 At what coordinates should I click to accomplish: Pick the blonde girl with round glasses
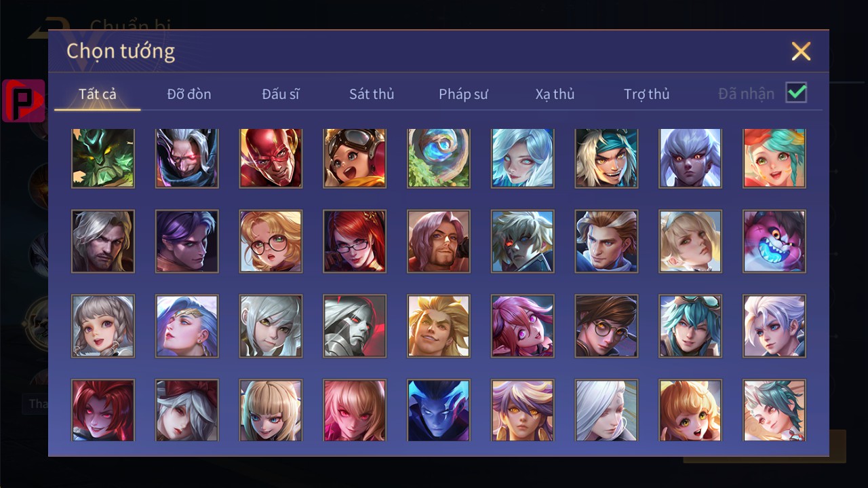click(x=271, y=241)
